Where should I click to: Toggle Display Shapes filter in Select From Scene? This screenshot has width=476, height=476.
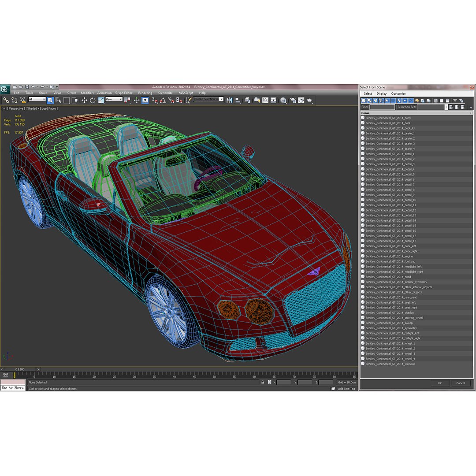coord(370,100)
